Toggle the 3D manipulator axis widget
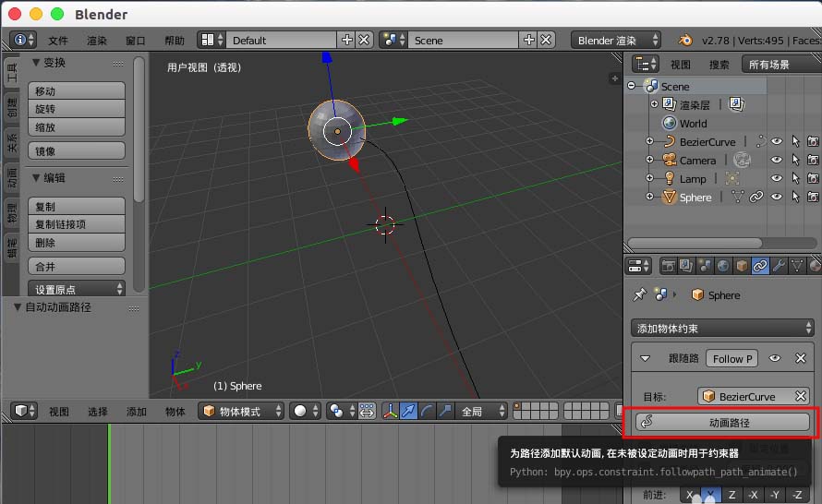This screenshot has height=504, width=822. click(390, 412)
